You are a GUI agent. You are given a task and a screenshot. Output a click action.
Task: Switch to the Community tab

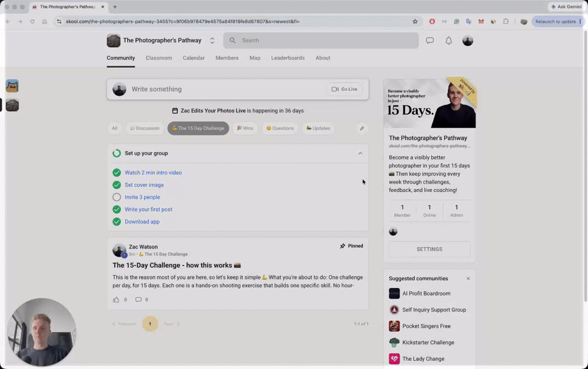click(121, 58)
